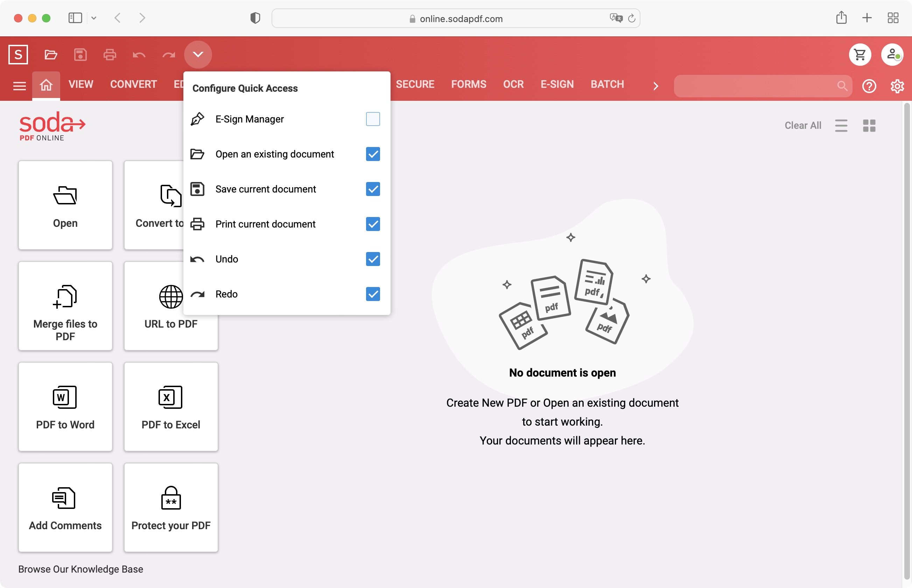912x588 pixels.
Task: Click the navigation forward arrow button
Action: 142,18
